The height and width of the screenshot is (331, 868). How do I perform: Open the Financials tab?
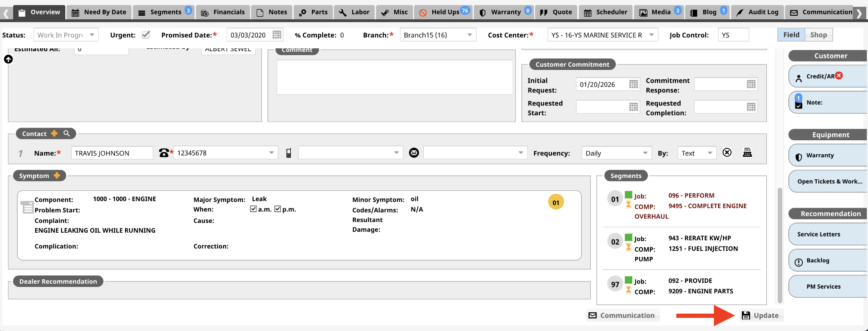(x=223, y=12)
